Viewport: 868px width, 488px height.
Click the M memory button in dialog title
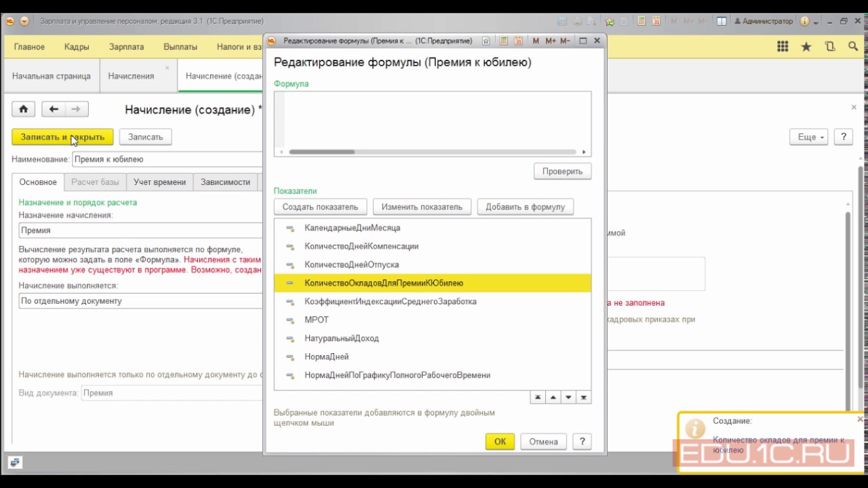[536, 41]
